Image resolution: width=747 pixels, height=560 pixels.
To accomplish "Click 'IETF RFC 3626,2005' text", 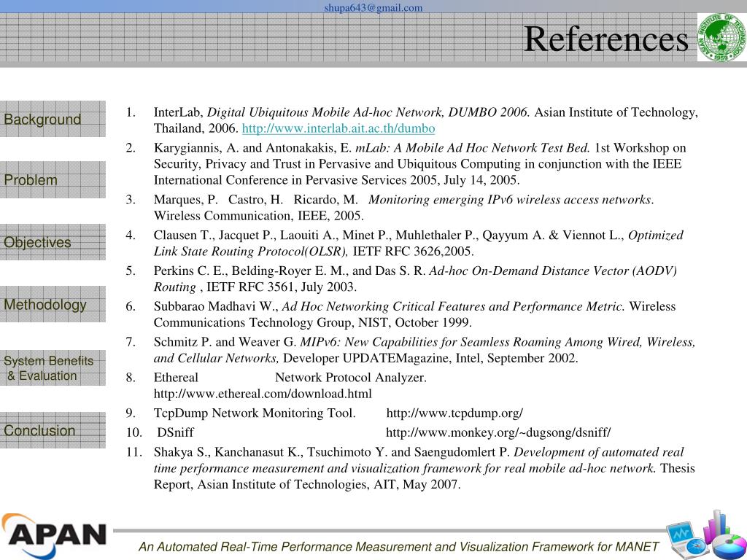I will tap(413, 252).
